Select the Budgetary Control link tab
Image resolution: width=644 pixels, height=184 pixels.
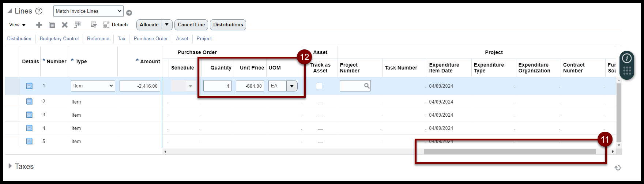pyautogui.click(x=59, y=38)
